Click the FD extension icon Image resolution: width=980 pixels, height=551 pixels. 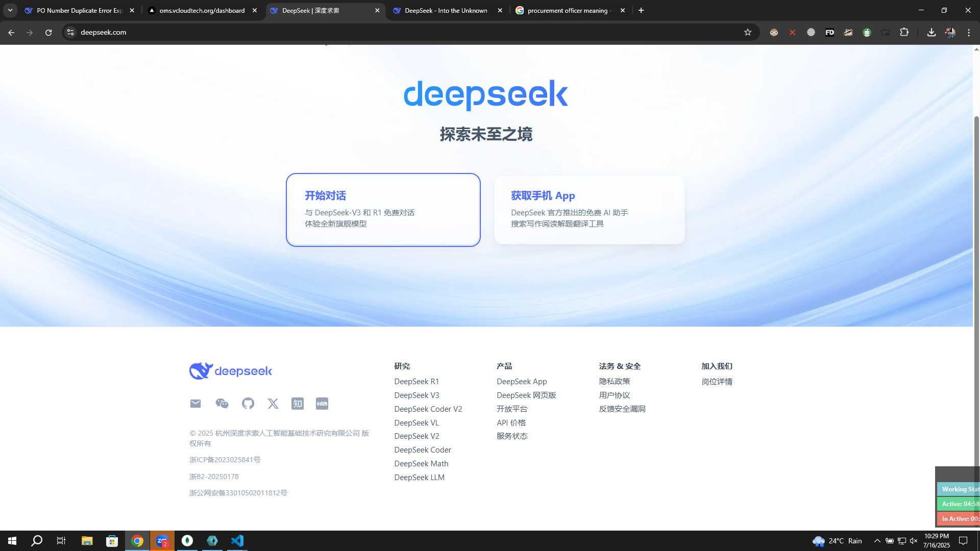click(x=829, y=32)
